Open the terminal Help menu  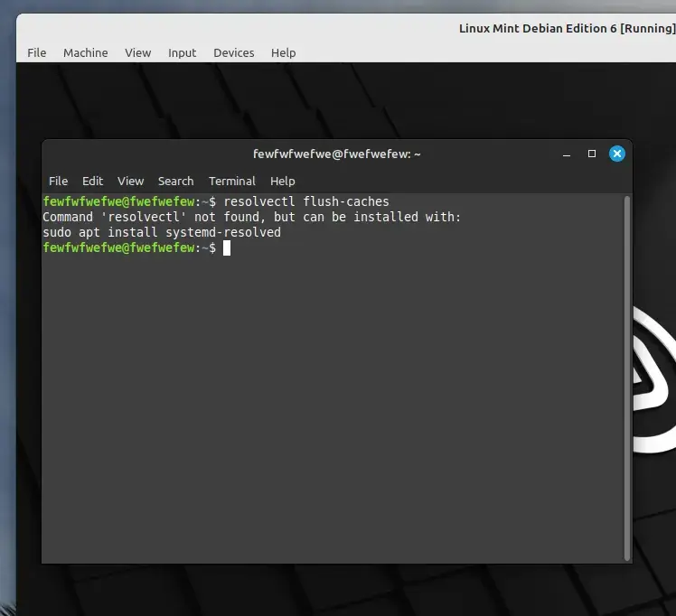(x=282, y=181)
